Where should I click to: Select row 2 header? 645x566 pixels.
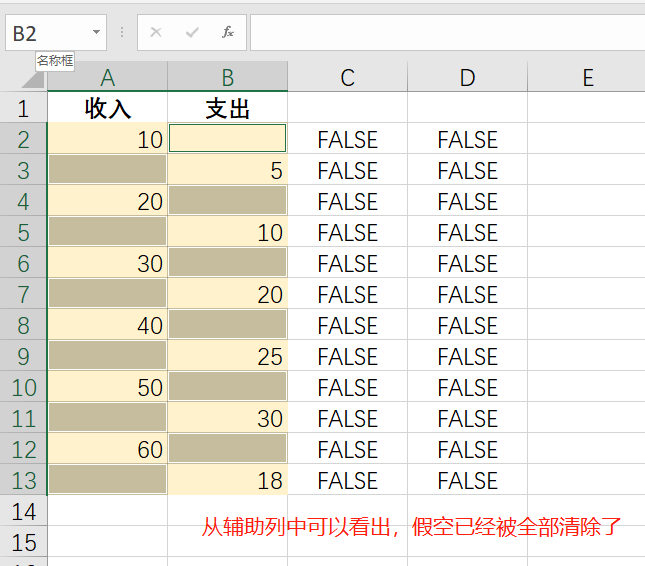(23, 139)
